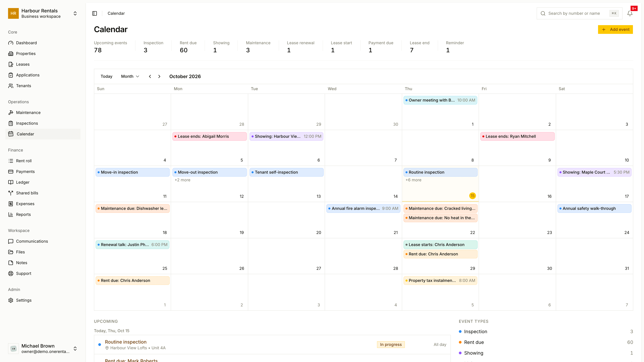
Task: Toggle the sidebar panel icon
Action: [94, 13]
